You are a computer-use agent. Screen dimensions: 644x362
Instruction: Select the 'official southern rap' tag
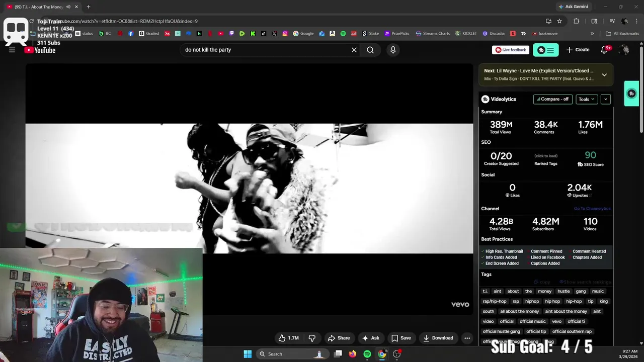572,331
